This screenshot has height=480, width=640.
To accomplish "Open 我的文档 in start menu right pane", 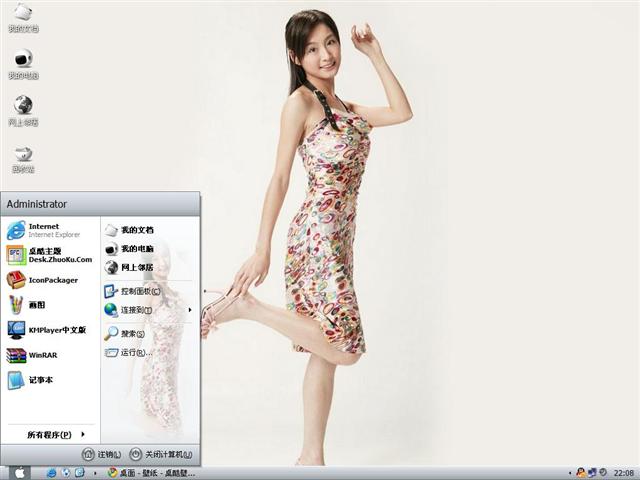I will (x=129, y=230).
